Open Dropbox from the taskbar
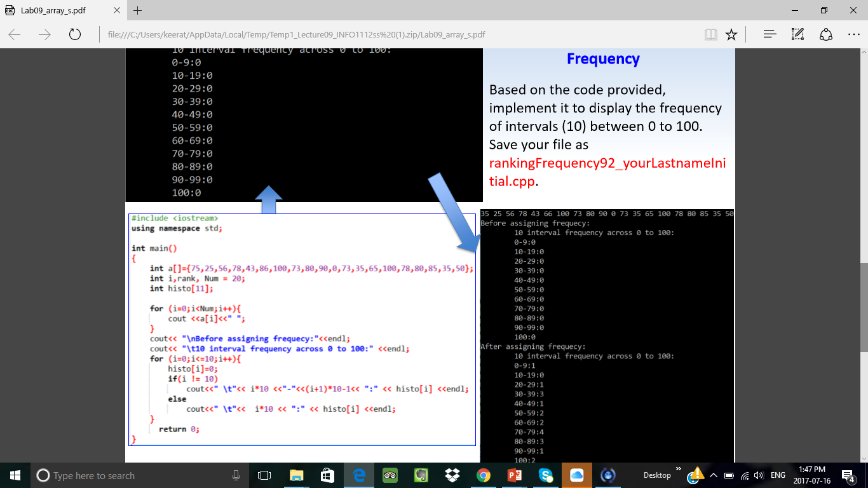868x488 pixels. 452,475
